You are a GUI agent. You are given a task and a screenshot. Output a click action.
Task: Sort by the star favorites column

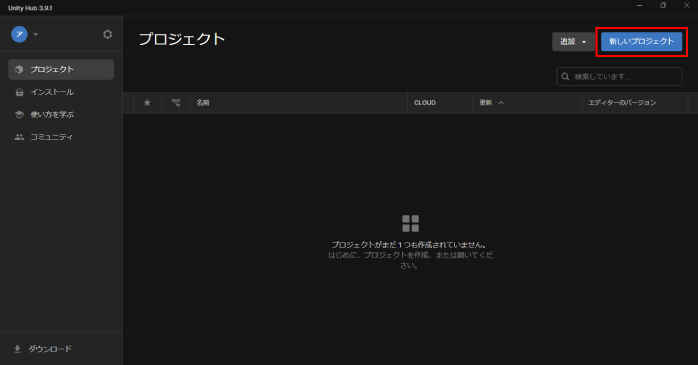pos(147,103)
